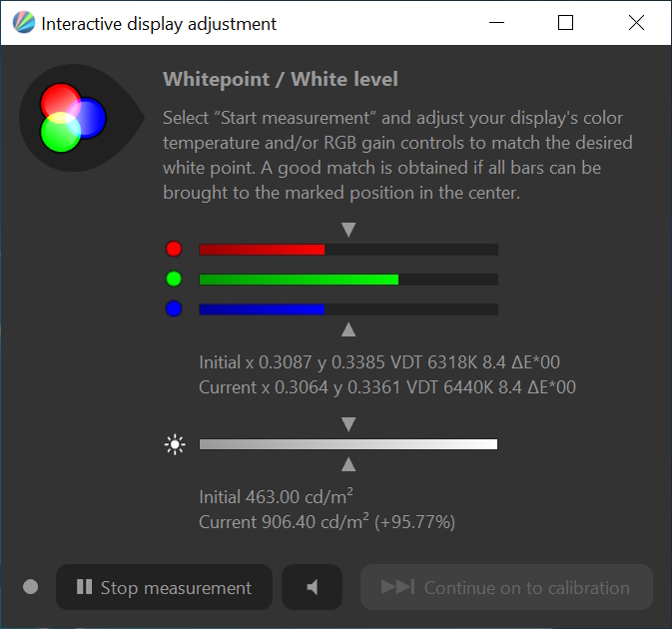
Task: Click top center marker above RGB bars
Action: (x=348, y=230)
